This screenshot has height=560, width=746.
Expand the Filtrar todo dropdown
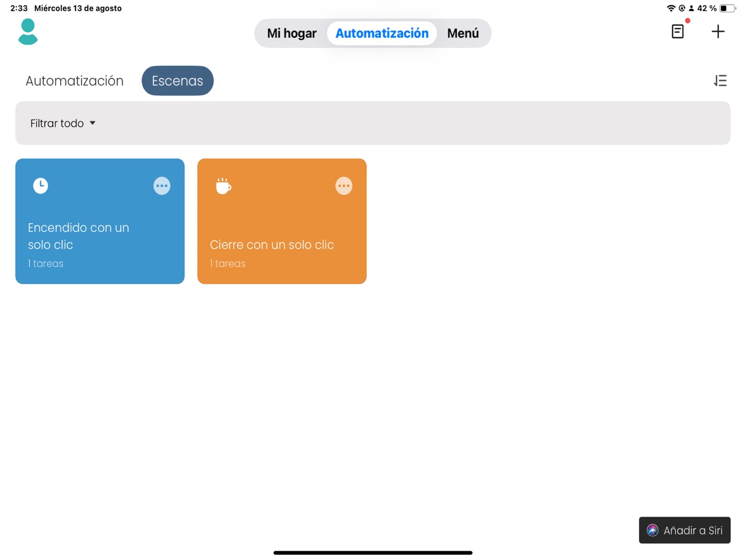click(x=62, y=123)
